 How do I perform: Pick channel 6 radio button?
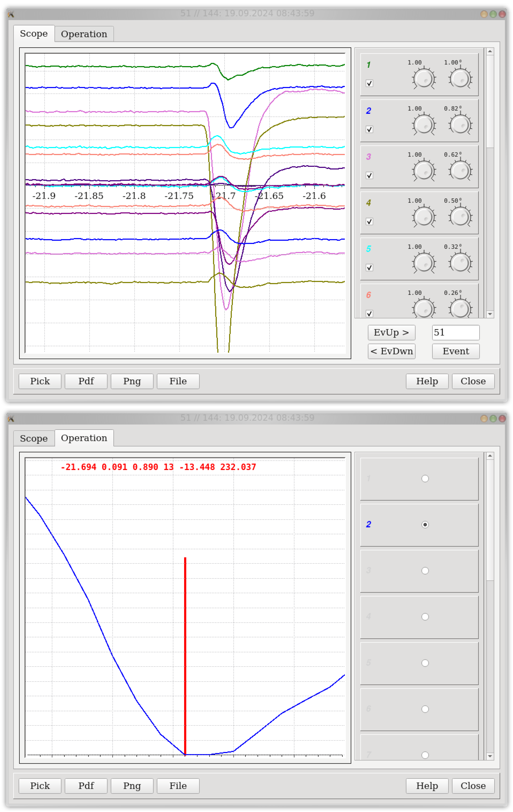(425, 709)
